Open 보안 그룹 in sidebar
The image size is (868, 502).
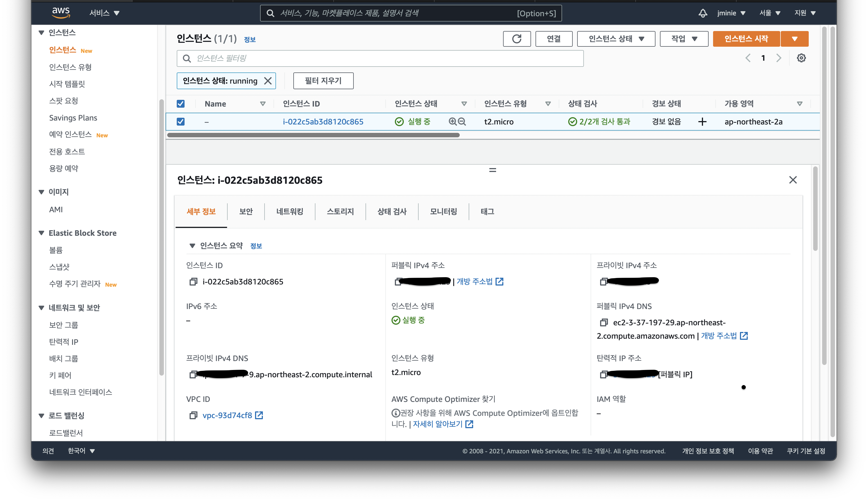tap(64, 325)
